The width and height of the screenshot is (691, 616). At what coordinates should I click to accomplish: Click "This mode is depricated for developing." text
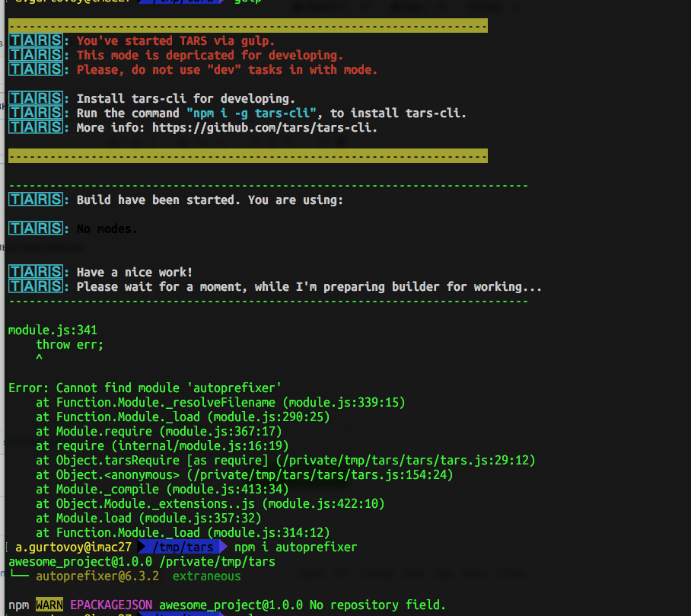tap(210, 56)
